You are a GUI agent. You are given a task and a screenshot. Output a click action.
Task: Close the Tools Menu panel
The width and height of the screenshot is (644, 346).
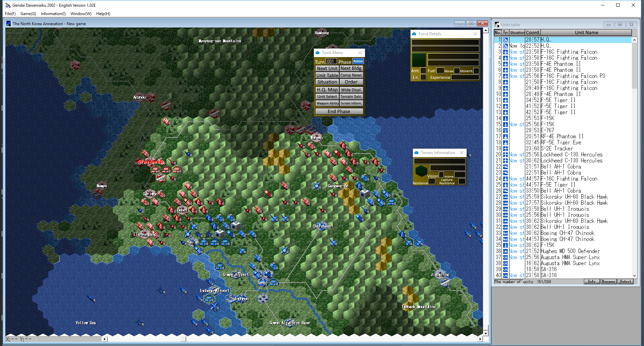click(x=360, y=53)
